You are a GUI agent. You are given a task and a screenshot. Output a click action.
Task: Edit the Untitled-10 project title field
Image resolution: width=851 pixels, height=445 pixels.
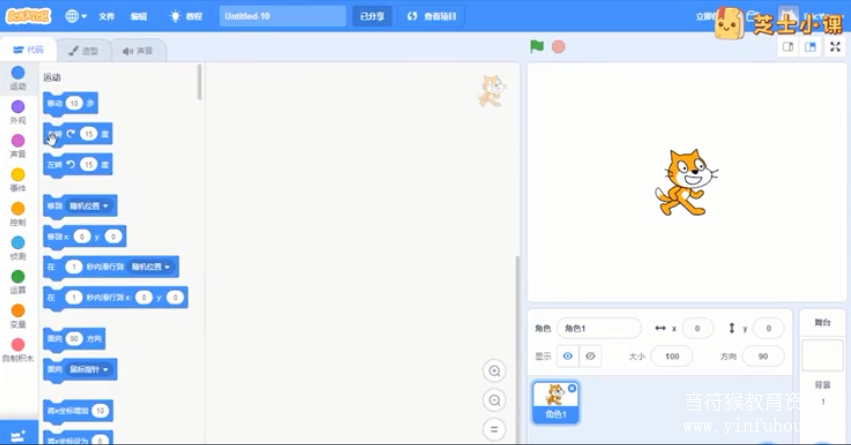(283, 16)
